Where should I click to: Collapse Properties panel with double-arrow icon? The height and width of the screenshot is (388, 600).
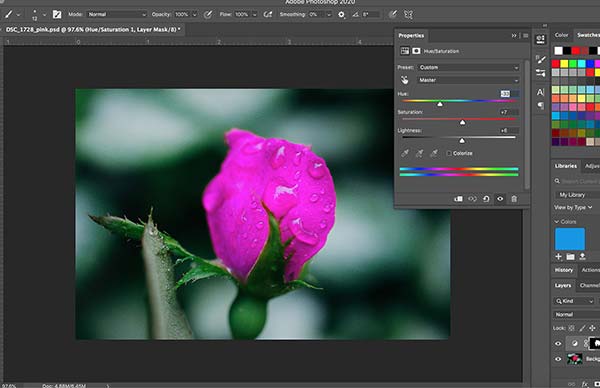click(514, 36)
